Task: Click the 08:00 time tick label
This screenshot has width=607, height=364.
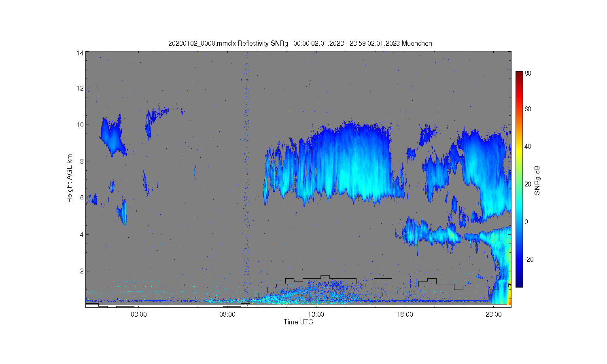Action: tap(227, 314)
